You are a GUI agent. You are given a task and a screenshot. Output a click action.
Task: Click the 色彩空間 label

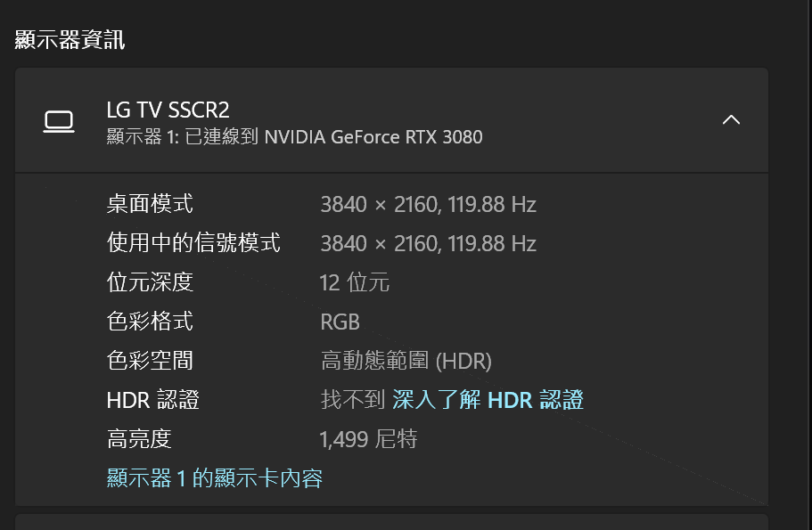[150, 361]
